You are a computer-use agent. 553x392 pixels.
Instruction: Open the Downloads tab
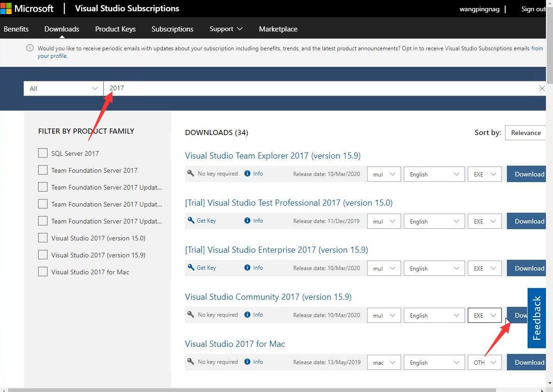pos(62,29)
